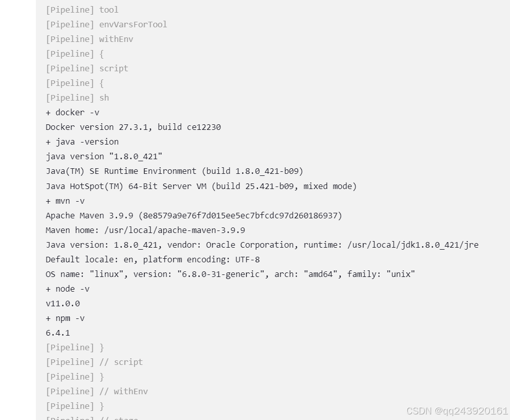The height and width of the screenshot is (420, 510).
Task: Click the Java HotSpot 64-Bit Server VM line
Action: tap(201, 186)
